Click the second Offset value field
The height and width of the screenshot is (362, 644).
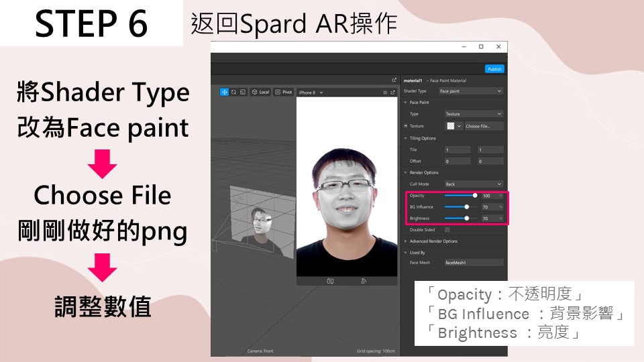pyautogui.click(x=490, y=162)
